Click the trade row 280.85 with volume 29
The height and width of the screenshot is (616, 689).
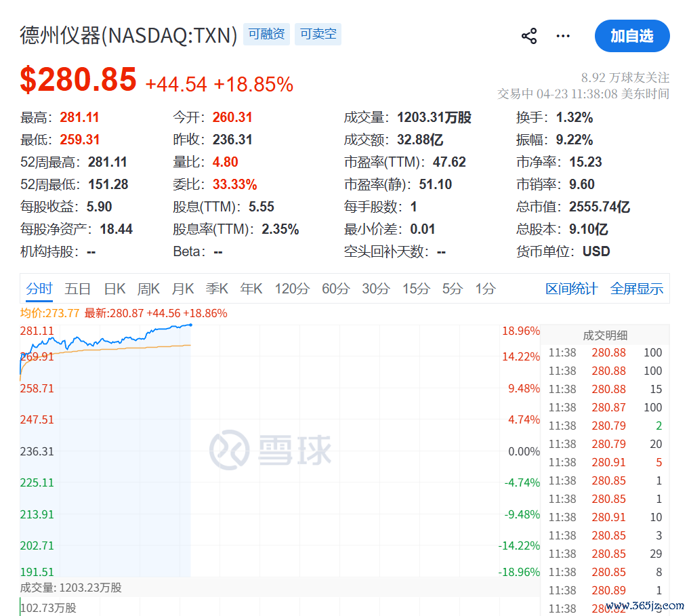pyautogui.click(x=605, y=554)
